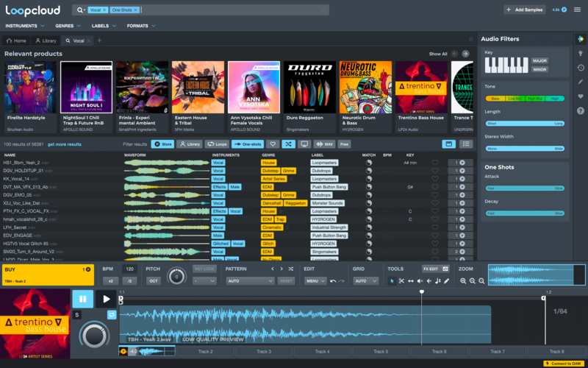The image size is (588, 368).
Task: Open the history sidebar panel
Action: 581,68
